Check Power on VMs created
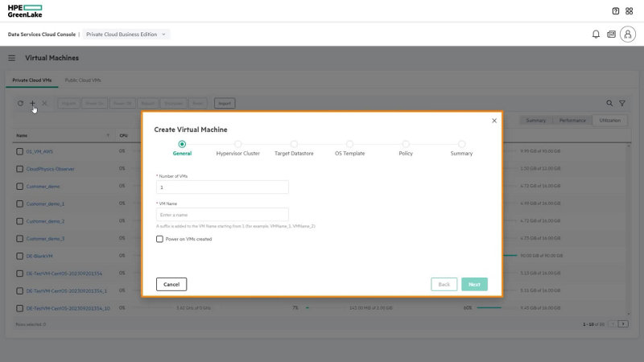Image resolution: width=644 pixels, height=362 pixels. (159, 239)
